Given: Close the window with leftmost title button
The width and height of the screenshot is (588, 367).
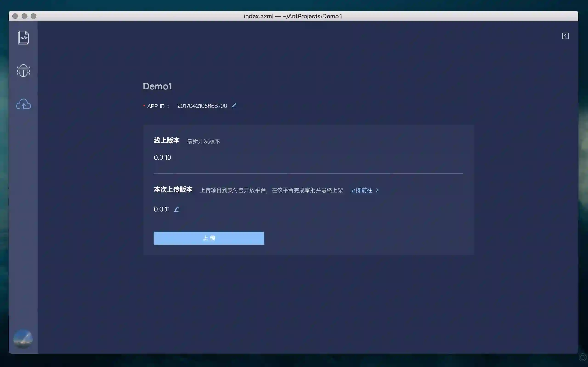Looking at the screenshot, I should 15,16.
